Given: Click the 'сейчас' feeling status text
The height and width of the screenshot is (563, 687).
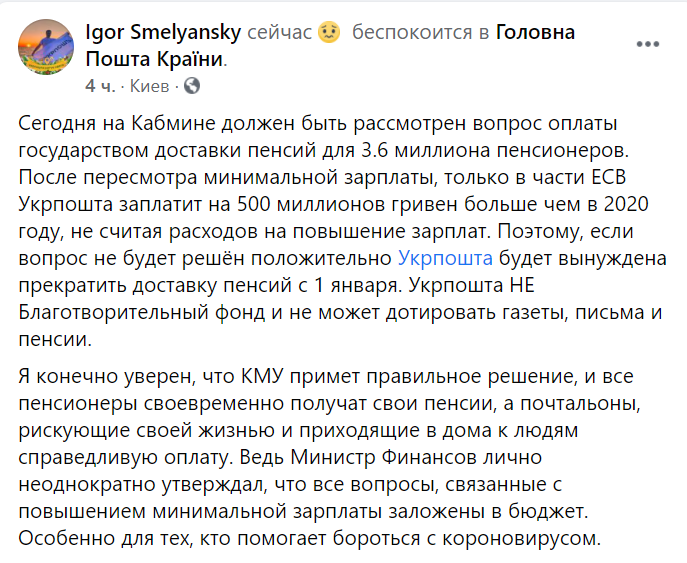Looking at the screenshot, I should tap(280, 33).
